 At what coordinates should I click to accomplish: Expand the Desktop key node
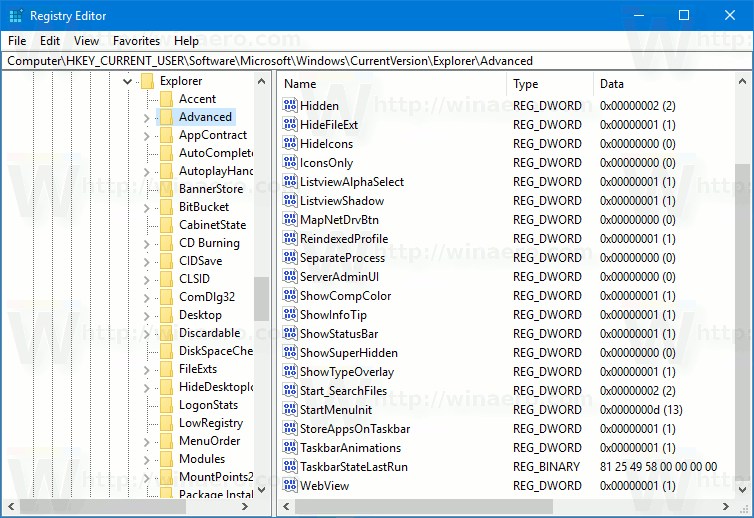[x=146, y=316]
